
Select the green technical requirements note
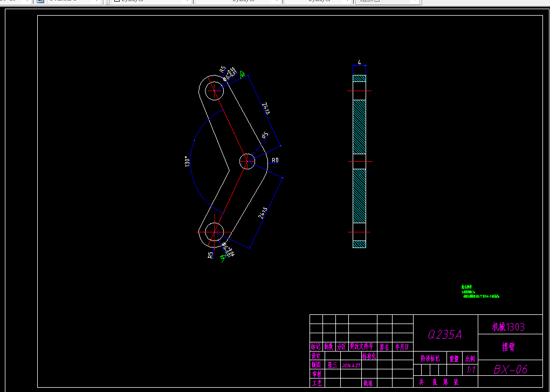point(480,291)
